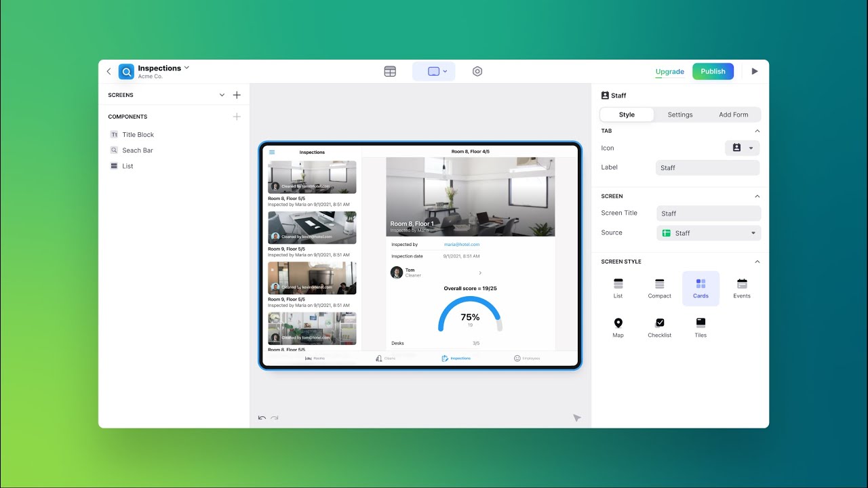868x488 pixels.
Task: Choose the Checklist screen style
Action: coord(659,328)
